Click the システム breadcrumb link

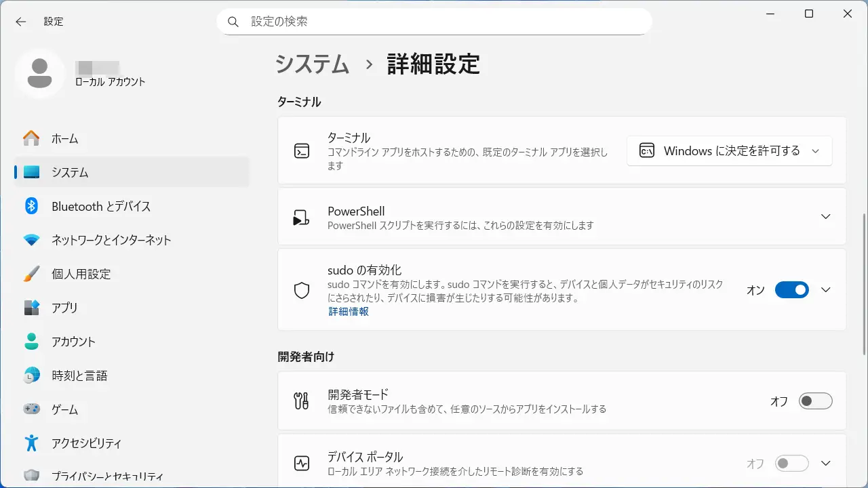click(x=312, y=64)
